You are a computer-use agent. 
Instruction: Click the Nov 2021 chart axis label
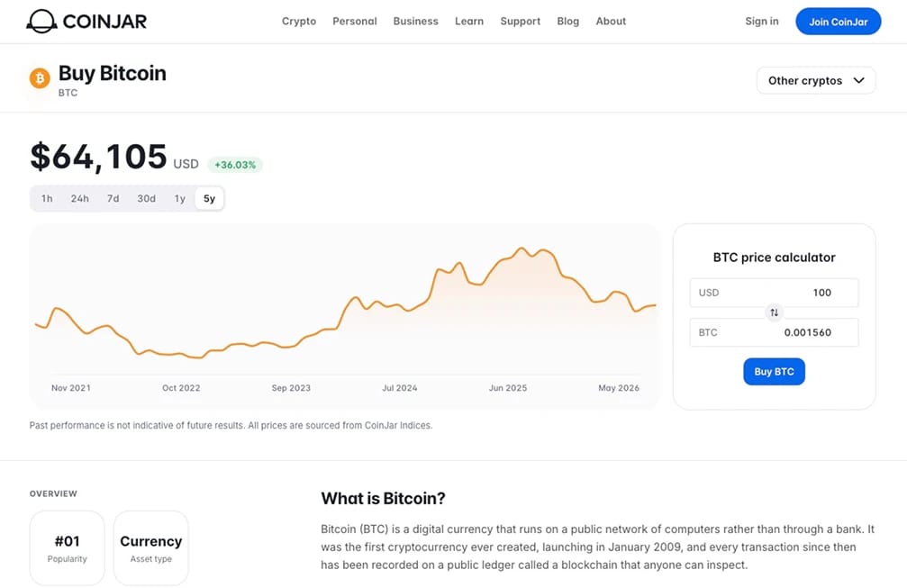71,388
